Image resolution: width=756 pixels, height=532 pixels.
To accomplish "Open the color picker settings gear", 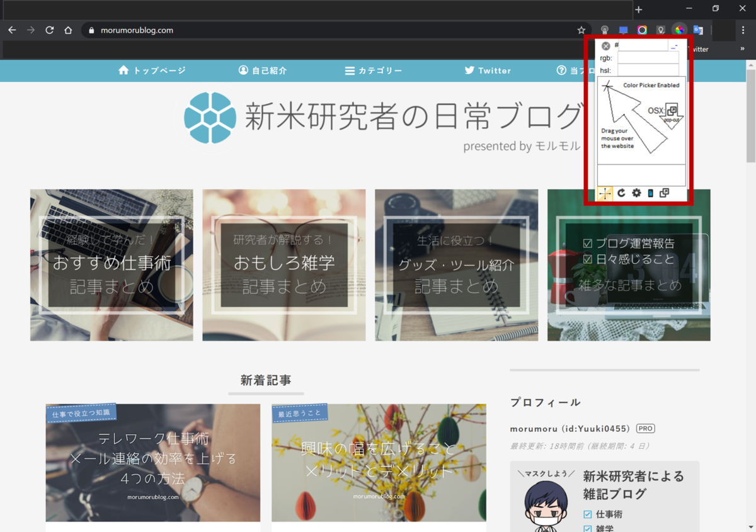I will coord(635,193).
